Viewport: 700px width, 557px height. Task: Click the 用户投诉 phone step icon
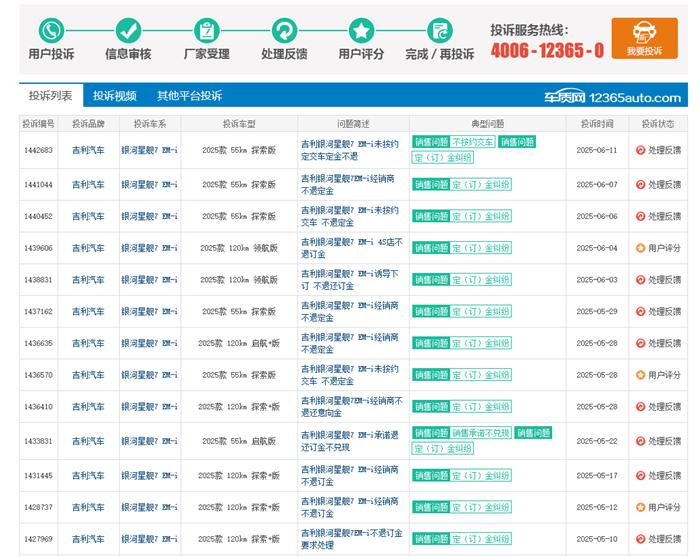click(x=51, y=30)
